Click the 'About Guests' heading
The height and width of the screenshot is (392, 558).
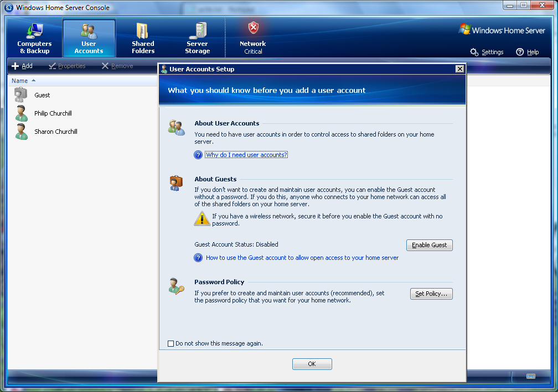(215, 179)
